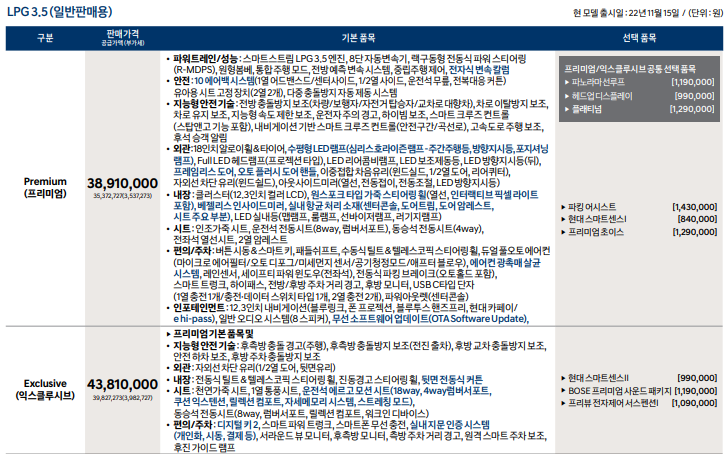Screen dimensions: 727x454
Task: Click the '뒷면 전동식 커튼' blue text
Action: tap(452, 379)
